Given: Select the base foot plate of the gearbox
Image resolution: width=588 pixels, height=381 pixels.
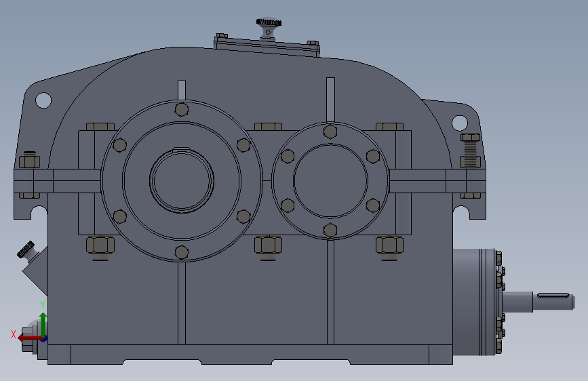Looking at the screenshot, I should click(250, 355).
